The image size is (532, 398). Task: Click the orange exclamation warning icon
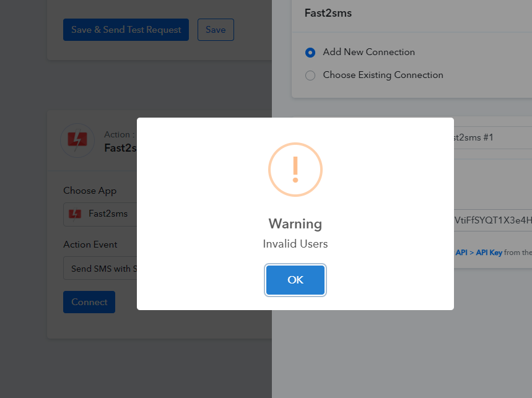(295, 170)
